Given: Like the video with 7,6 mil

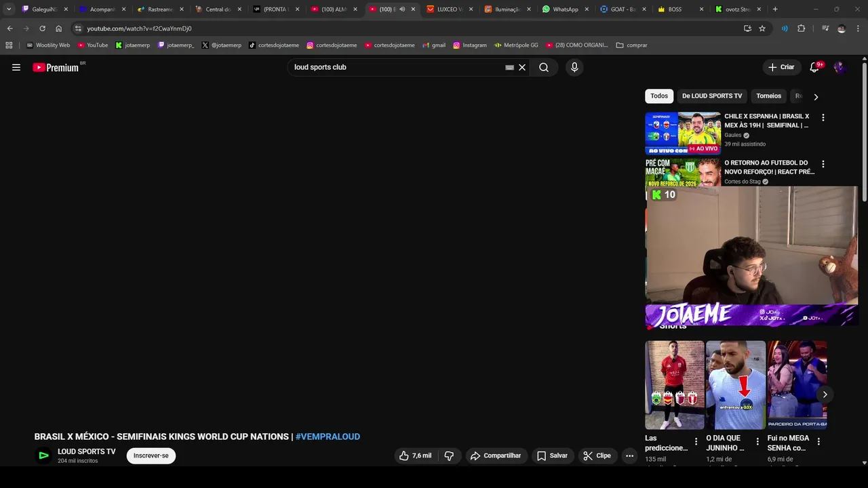Looking at the screenshot, I should tap(415, 455).
